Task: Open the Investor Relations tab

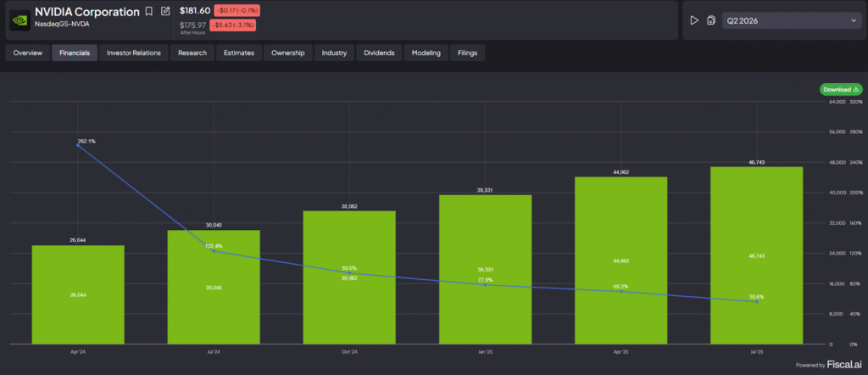Action: click(x=134, y=53)
